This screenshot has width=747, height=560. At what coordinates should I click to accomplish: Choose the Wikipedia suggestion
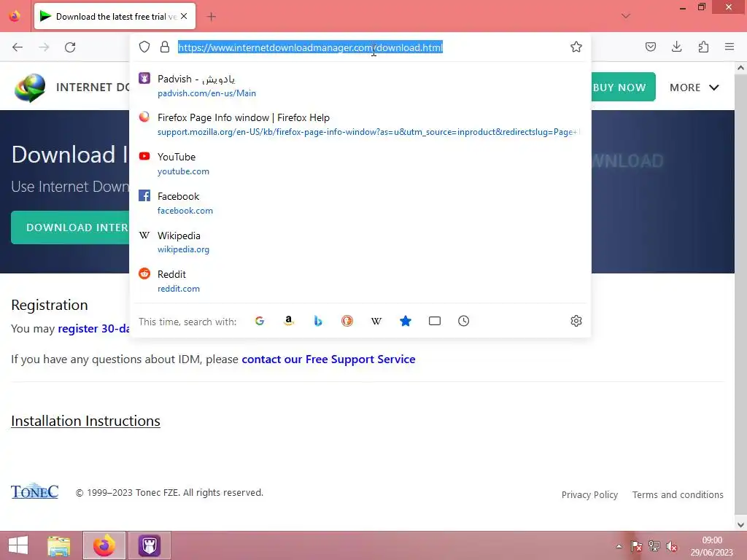(x=359, y=242)
